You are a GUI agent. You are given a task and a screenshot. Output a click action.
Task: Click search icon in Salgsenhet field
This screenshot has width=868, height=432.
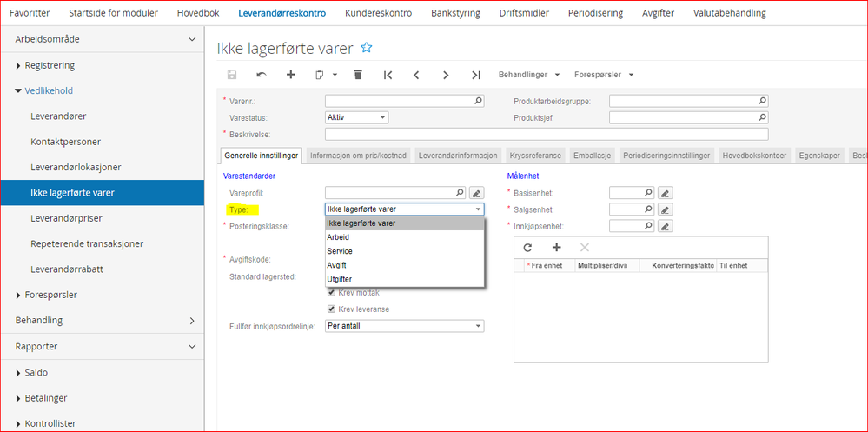[648, 209]
